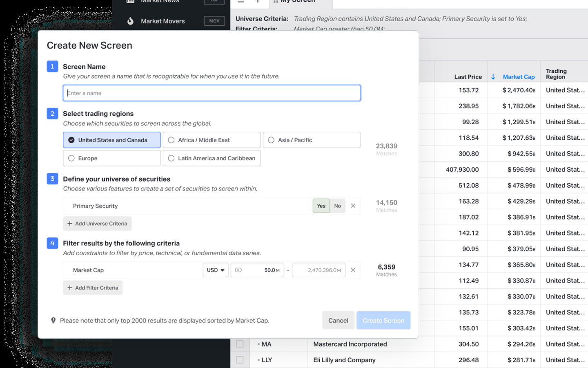Image resolution: width=588 pixels, height=368 pixels.
Task: Click the $2,470.40B market cap cell
Action: 519,90
